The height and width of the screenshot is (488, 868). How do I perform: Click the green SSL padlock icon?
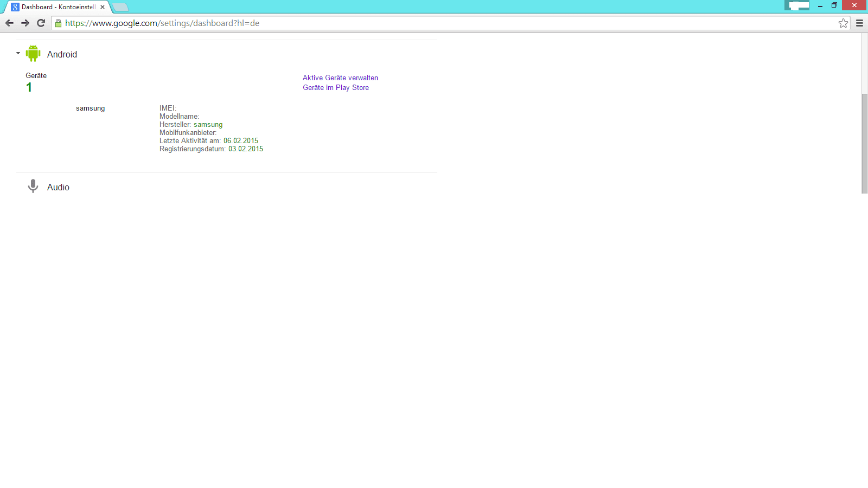click(x=59, y=23)
